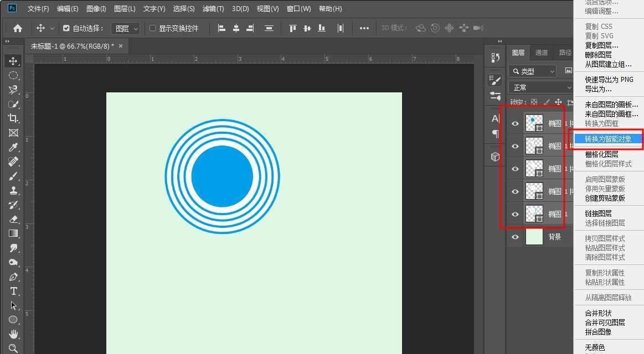Open the three-dots more options button
644x354 pixels.
364,28
